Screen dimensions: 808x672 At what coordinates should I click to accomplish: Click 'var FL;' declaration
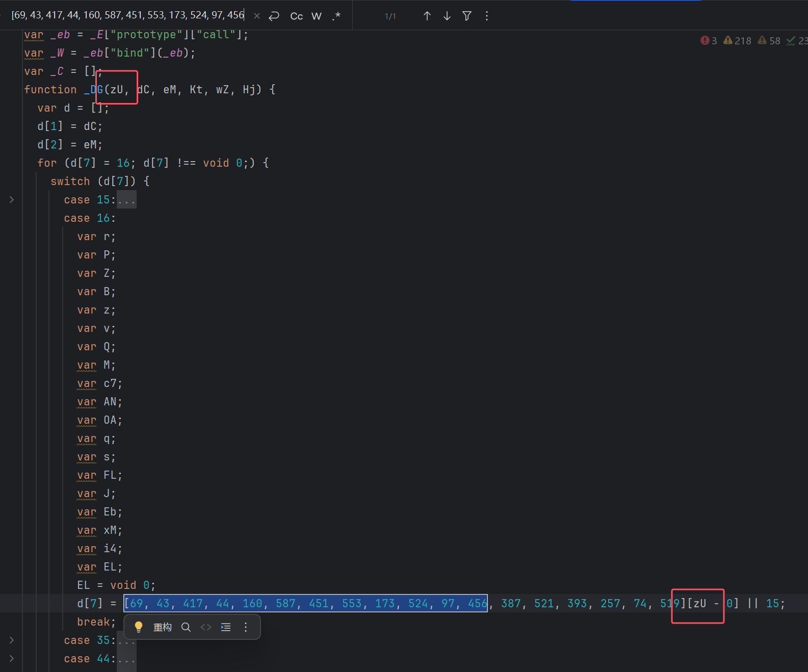100,475
